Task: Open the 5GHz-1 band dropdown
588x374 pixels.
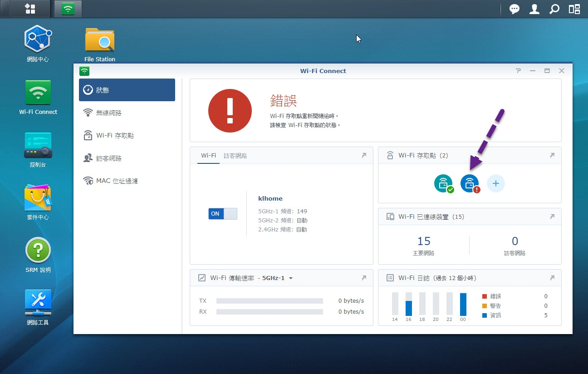Action: pyautogui.click(x=277, y=278)
